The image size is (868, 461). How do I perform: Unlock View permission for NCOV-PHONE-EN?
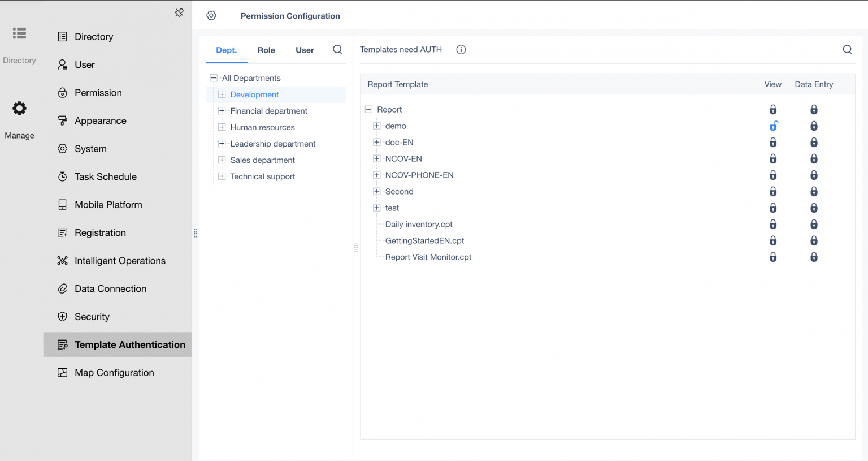tap(773, 175)
